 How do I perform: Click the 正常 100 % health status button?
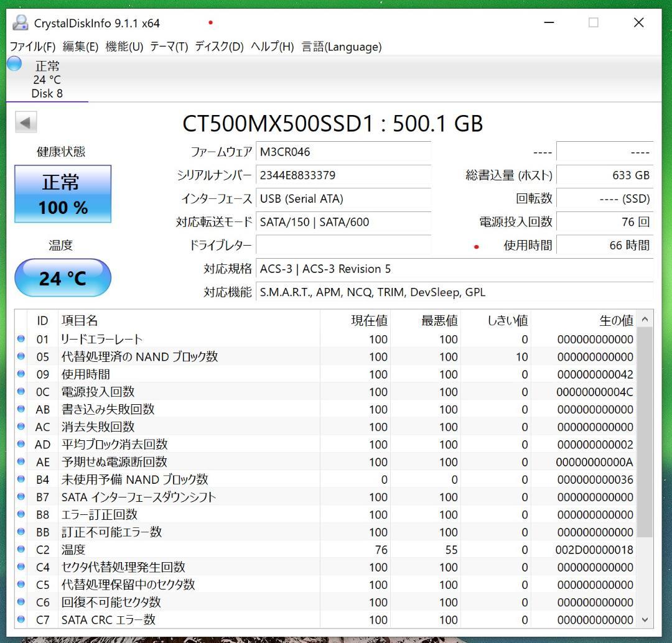pyautogui.click(x=63, y=194)
